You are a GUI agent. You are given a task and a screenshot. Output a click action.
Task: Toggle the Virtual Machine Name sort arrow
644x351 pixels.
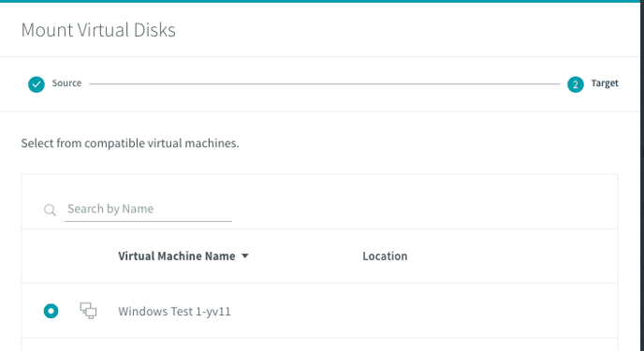[x=245, y=256]
